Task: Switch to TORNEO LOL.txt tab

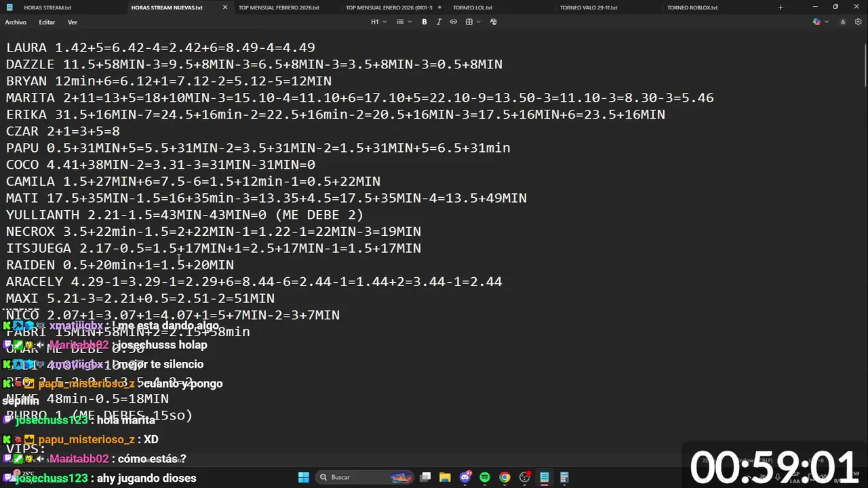Action: [473, 7]
